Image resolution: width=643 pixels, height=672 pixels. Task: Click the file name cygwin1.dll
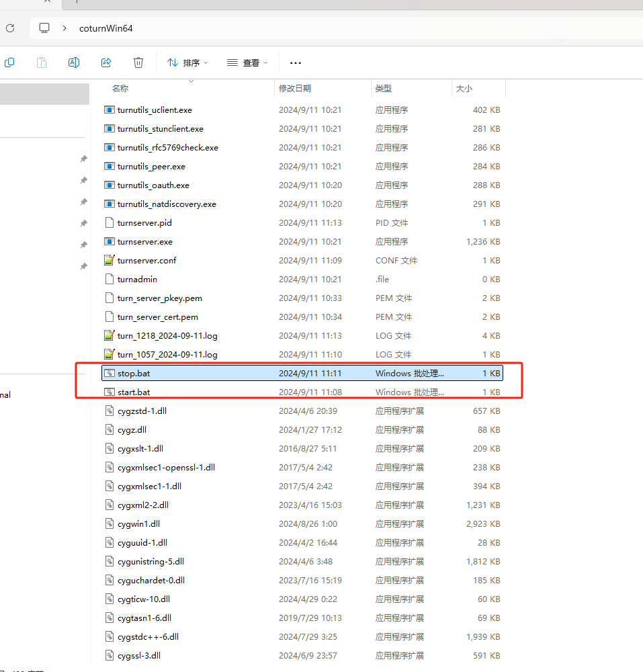pyautogui.click(x=138, y=524)
